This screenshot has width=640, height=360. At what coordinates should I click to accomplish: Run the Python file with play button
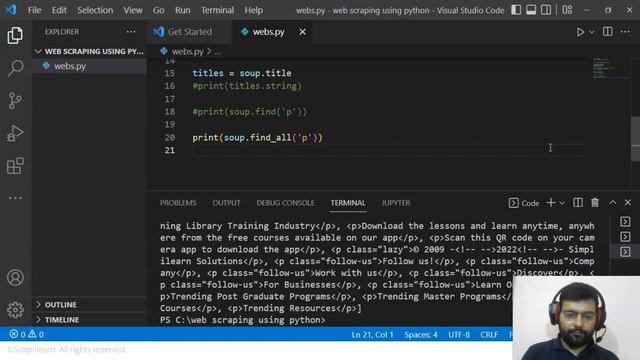pyautogui.click(x=580, y=32)
